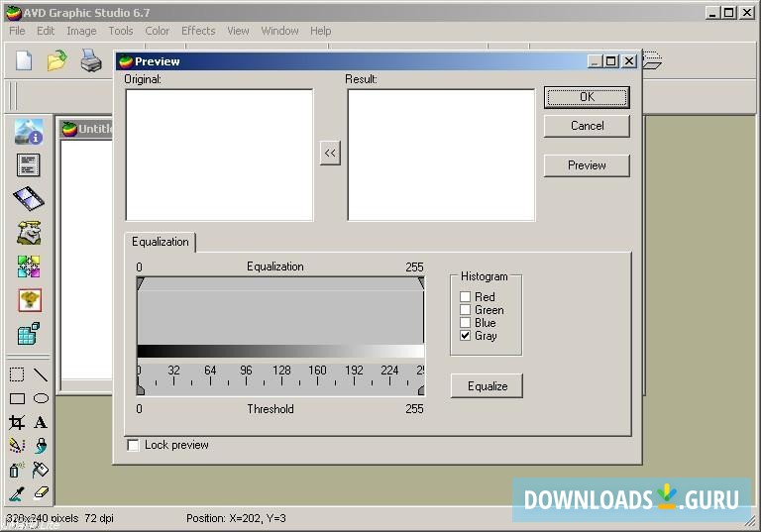Click the Original preview image pane
This screenshot has width=761, height=532.
219,155
